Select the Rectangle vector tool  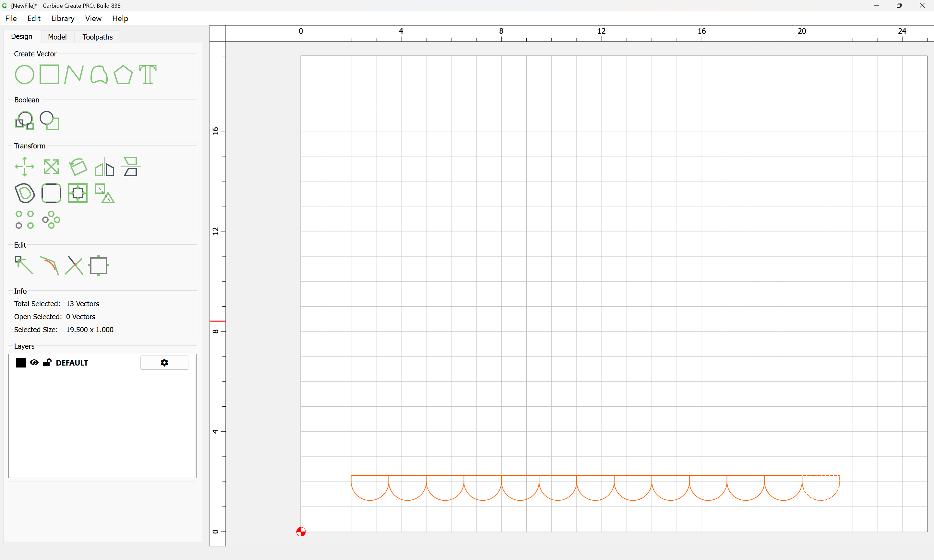[49, 74]
